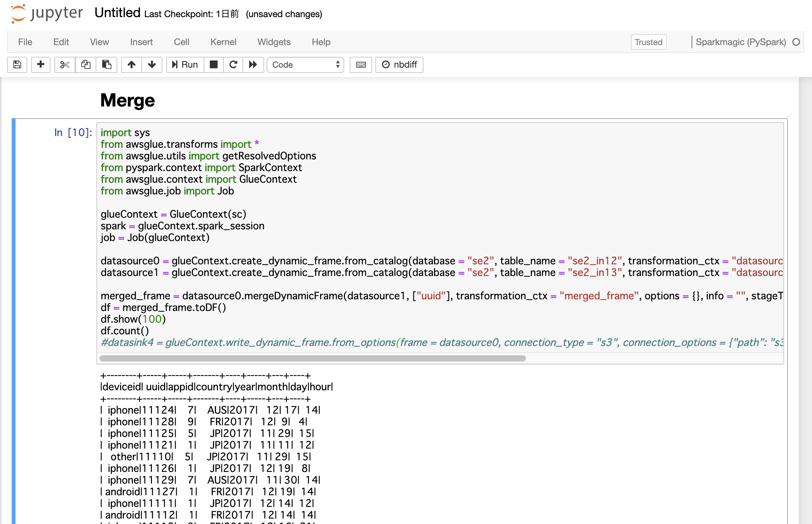
Task: Run the current cell
Action: pos(185,65)
